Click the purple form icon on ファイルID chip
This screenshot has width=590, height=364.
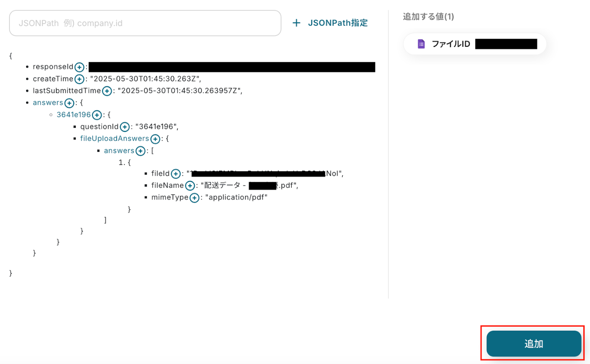point(421,44)
